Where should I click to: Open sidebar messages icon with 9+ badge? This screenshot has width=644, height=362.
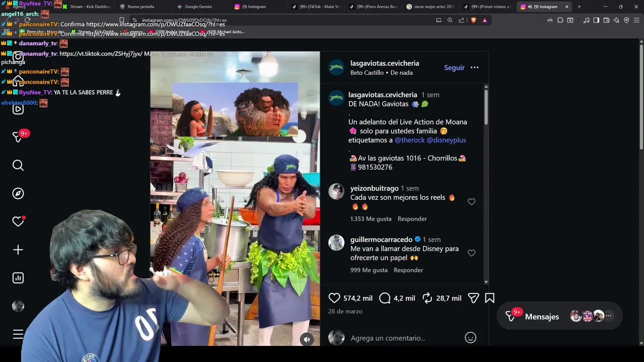[18, 137]
